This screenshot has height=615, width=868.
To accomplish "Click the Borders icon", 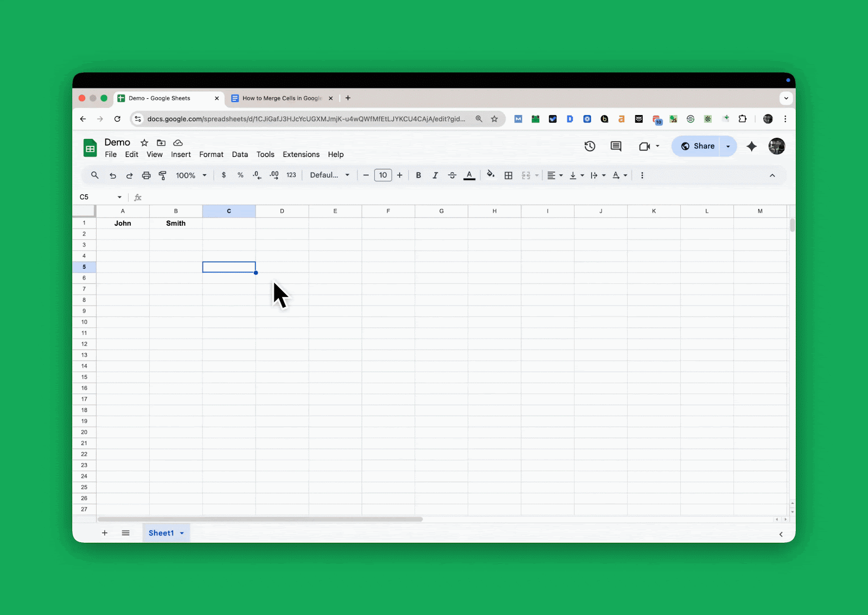I will pos(508,175).
